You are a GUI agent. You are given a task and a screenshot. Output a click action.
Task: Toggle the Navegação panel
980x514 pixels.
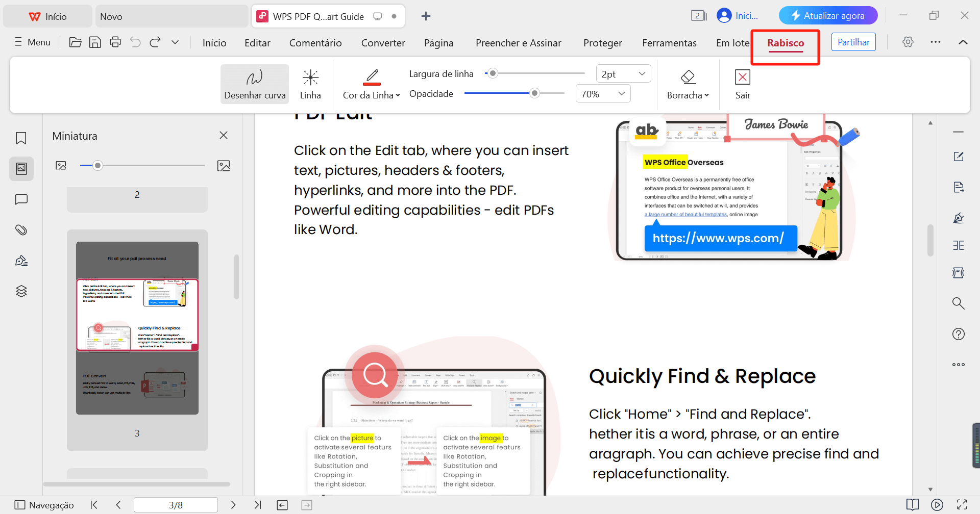click(44, 504)
